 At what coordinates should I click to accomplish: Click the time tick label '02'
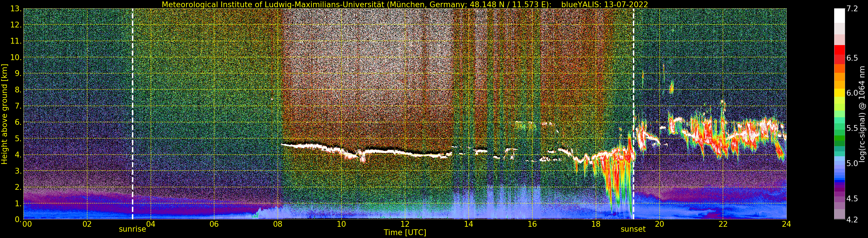tap(87, 224)
